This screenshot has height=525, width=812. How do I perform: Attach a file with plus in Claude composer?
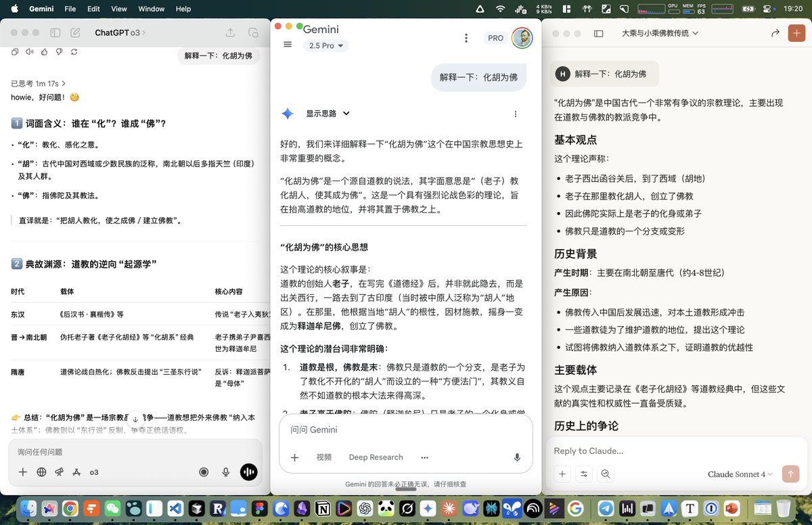[x=562, y=474]
